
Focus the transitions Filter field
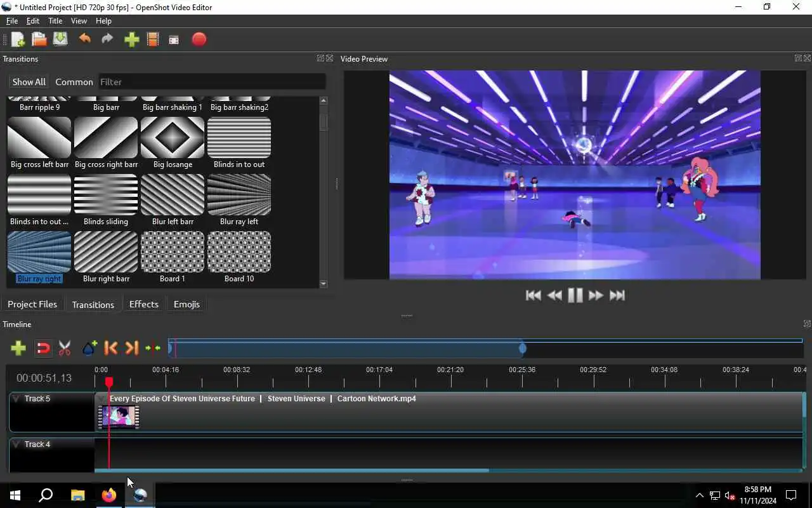point(212,82)
